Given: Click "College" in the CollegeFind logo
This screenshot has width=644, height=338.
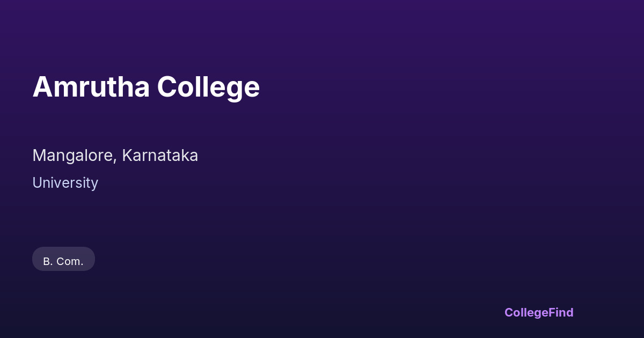Looking at the screenshot, I should tap(526, 312).
